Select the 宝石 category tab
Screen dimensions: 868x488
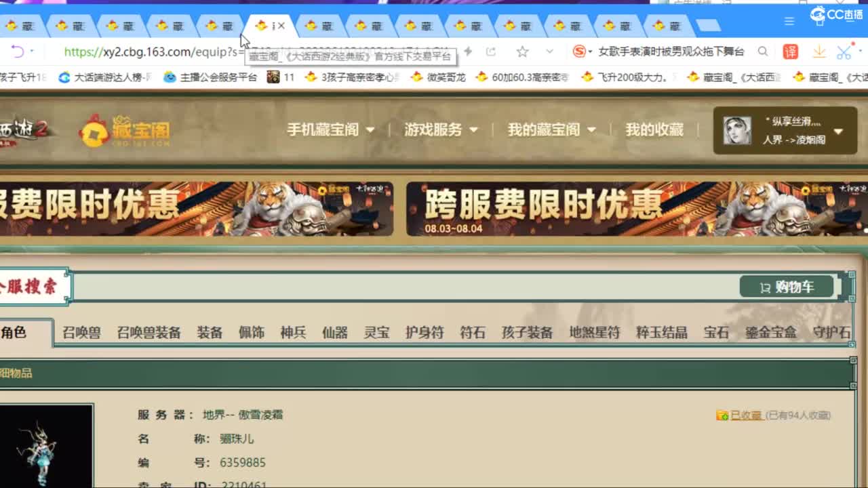click(716, 332)
